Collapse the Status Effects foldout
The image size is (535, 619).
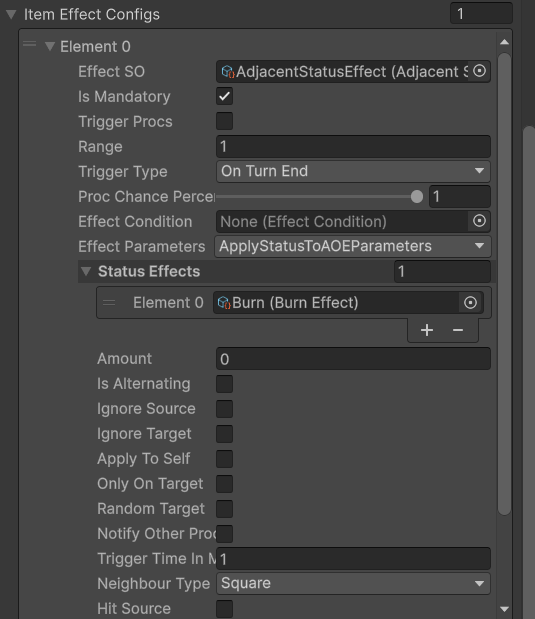[x=86, y=272]
